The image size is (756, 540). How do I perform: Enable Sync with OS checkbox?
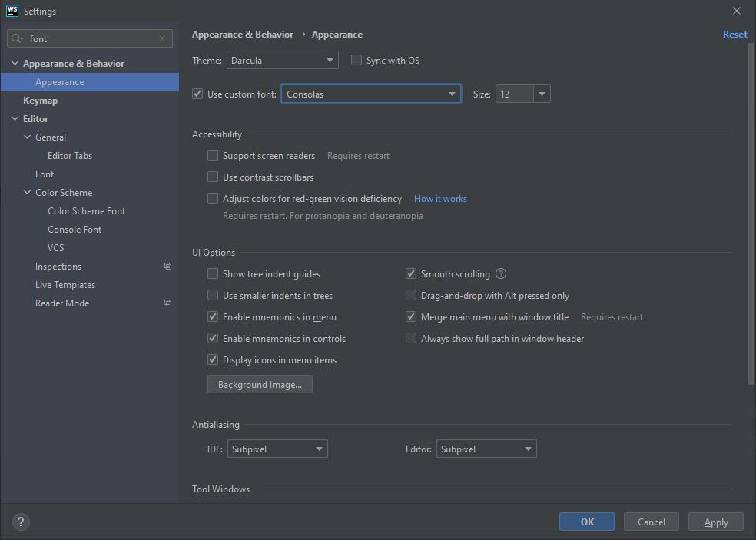pyautogui.click(x=356, y=61)
